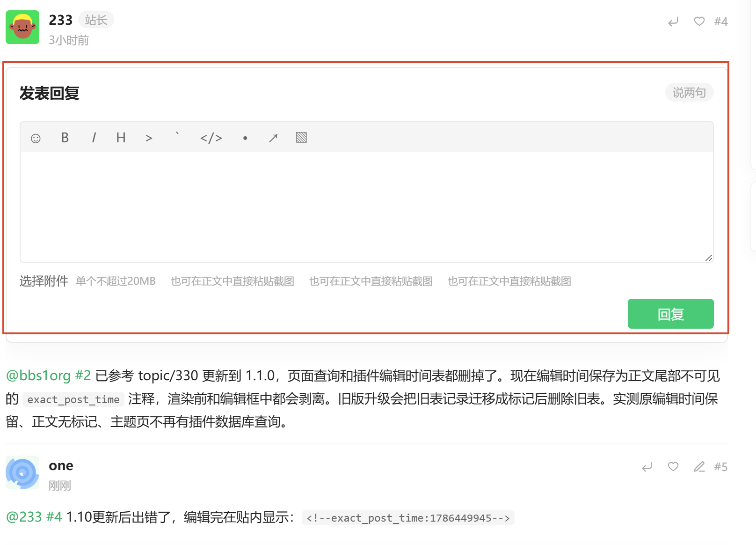Select the <!--exact_post_time:1786449945--> code snippet
Image resolution: width=756 pixels, height=545 pixels.
[408, 518]
